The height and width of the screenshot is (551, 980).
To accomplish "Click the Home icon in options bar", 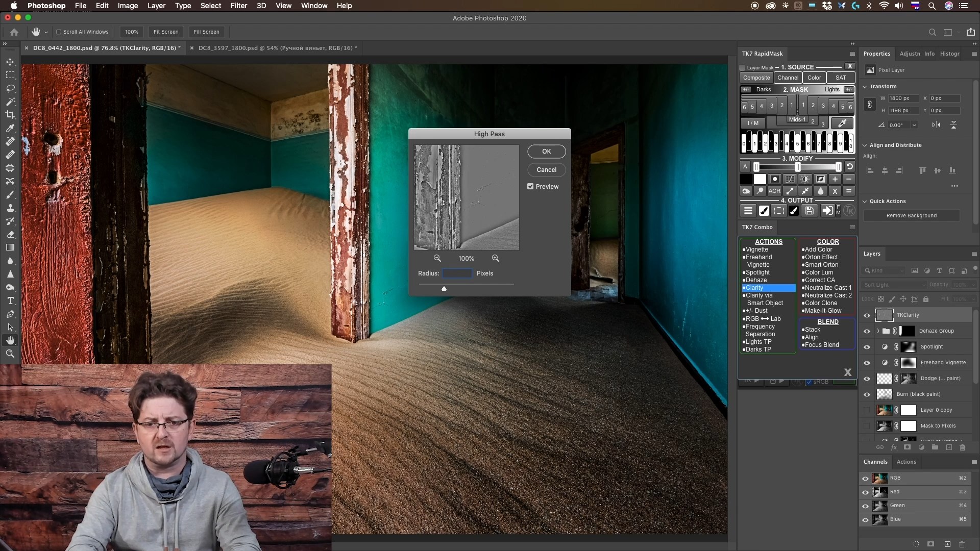I will coord(14,32).
